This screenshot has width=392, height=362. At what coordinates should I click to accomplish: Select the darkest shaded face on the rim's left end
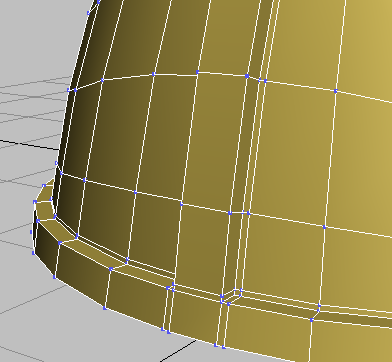tap(46, 248)
